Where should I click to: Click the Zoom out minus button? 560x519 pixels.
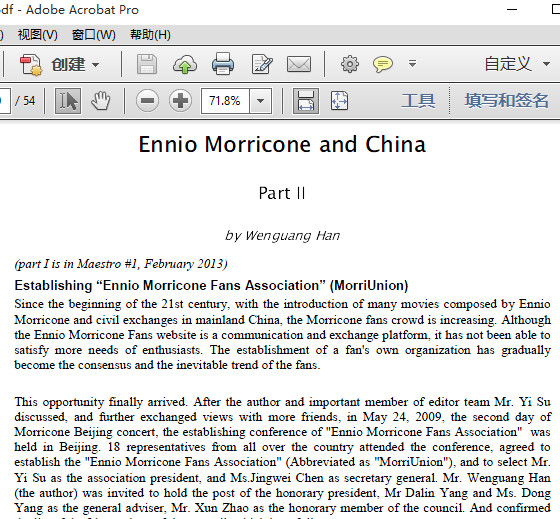[x=147, y=101]
